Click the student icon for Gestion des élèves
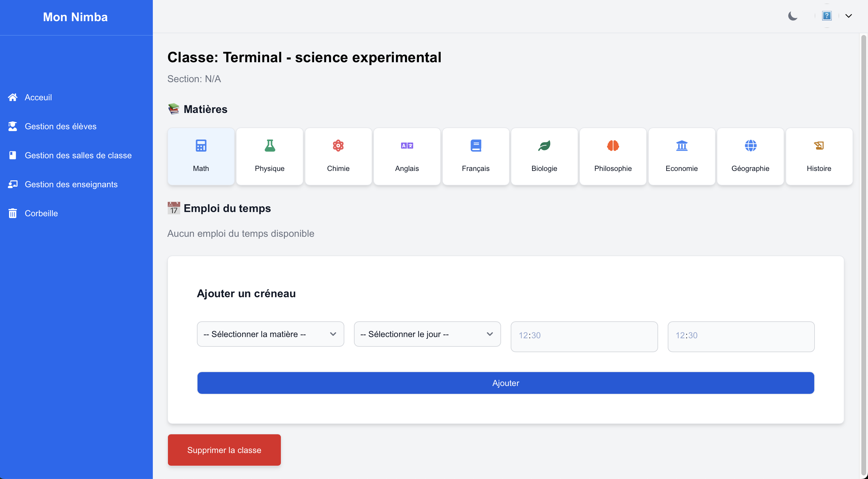This screenshot has height=479, width=868. (x=13, y=126)
